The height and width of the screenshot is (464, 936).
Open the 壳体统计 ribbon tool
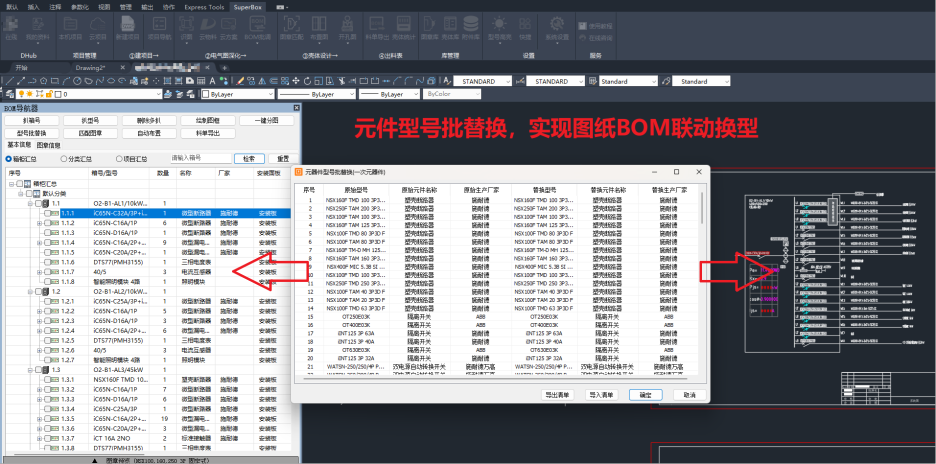point(404,27)
